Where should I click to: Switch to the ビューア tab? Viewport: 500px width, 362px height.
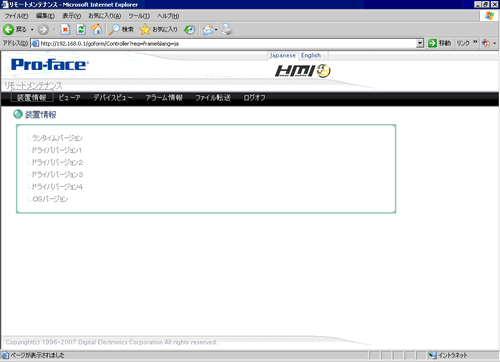69,98
